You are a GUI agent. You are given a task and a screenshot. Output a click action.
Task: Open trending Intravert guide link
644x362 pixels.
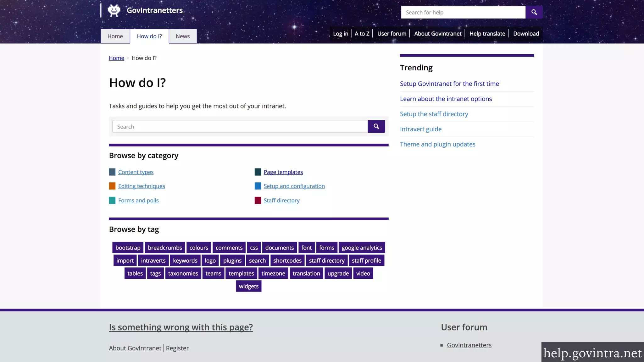point(420,129)
